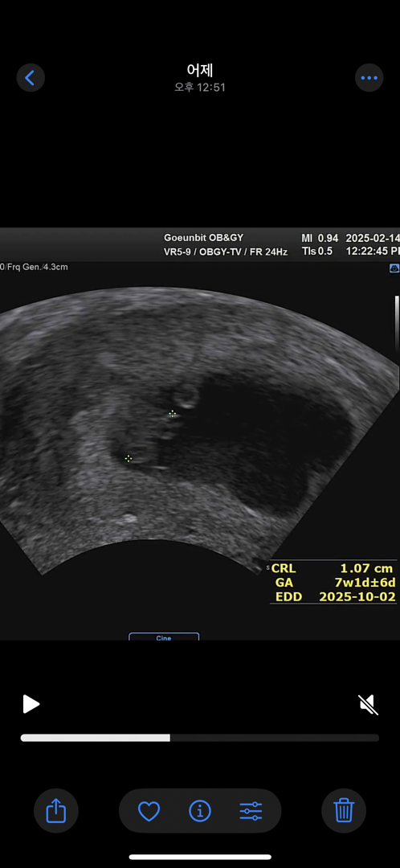Click the Cine button in the ultrasound
This screenshot has width=400, height=868.
164,637
